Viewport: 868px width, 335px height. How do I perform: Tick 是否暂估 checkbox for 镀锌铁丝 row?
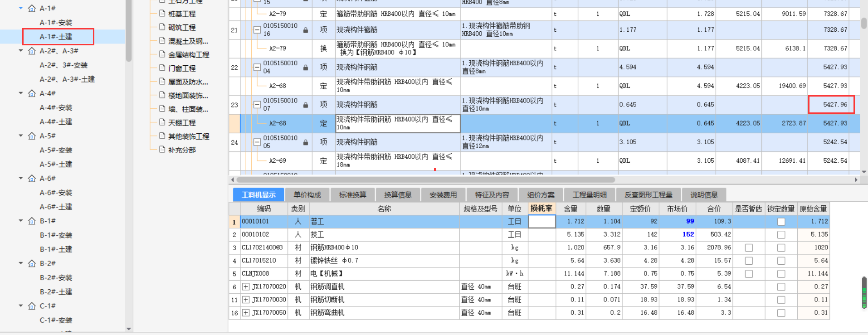pyautogui.click(x=749, y=261)
